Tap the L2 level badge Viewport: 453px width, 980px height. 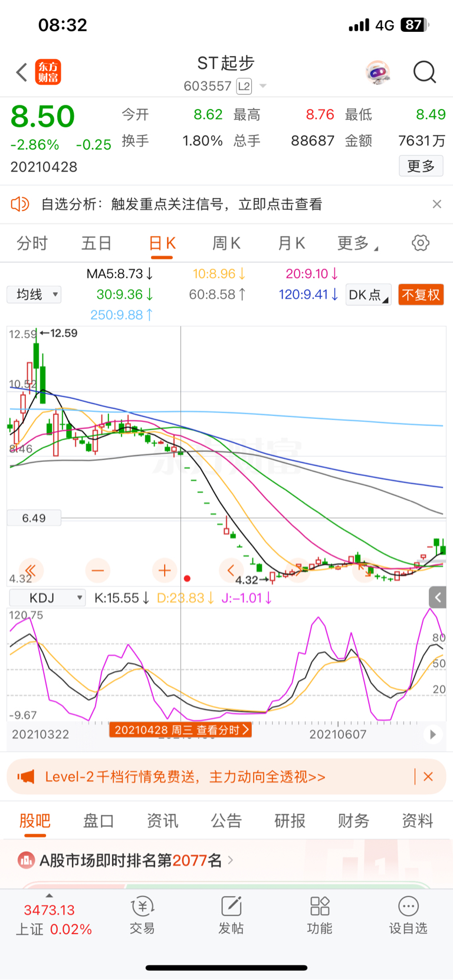tap(244, 87)
